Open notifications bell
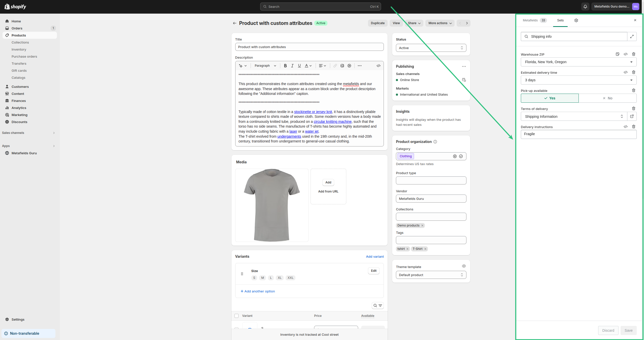644x340 pixels. pos(585,7)
